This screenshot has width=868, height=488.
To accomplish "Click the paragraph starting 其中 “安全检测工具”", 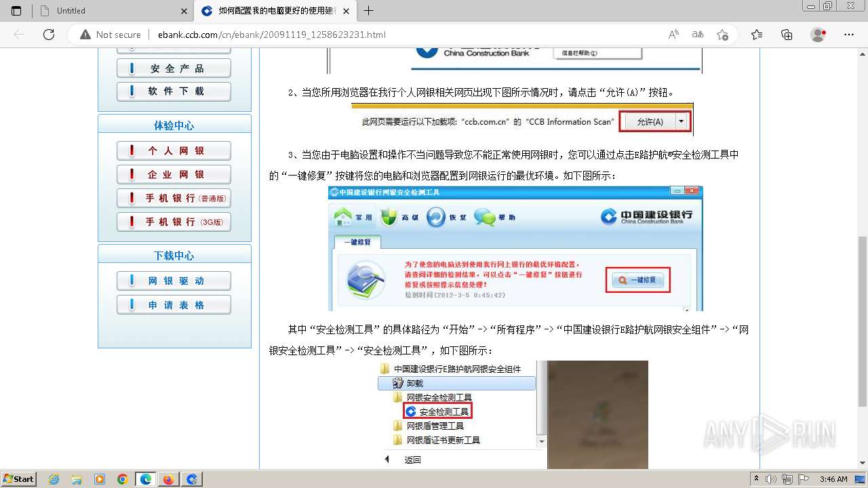I will coord(509,340).
